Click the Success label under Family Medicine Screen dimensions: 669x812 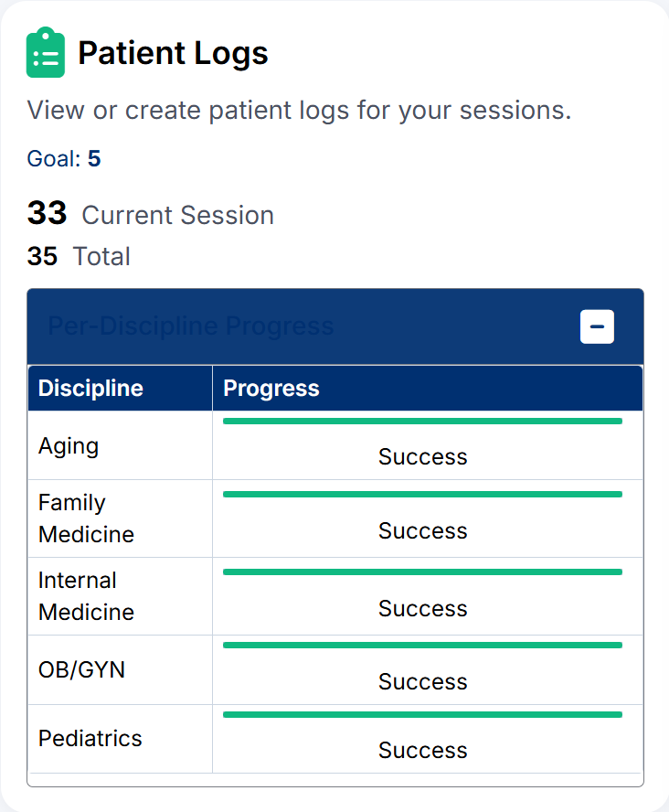click(422, 530)
